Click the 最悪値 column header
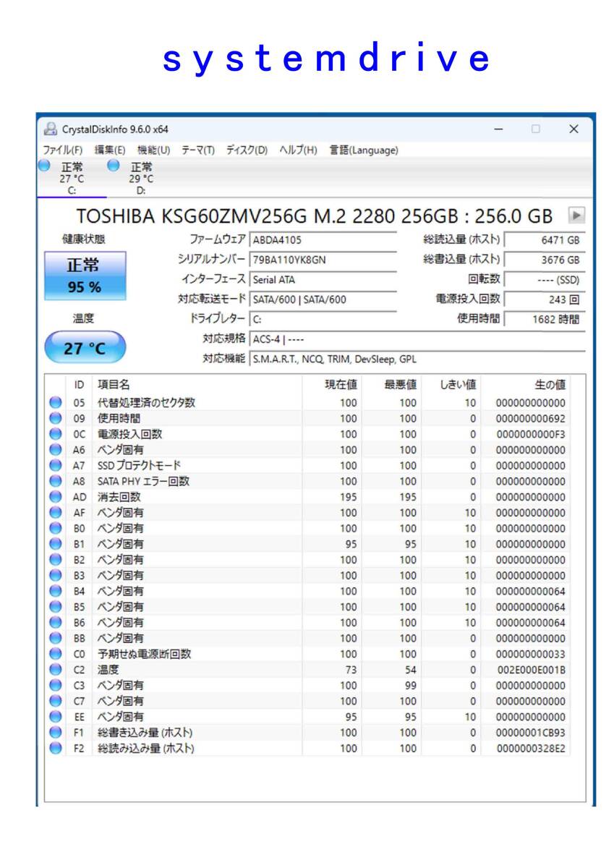Image resolution: width=614 pixels, height=868 pixels. [x=391, y=385]
